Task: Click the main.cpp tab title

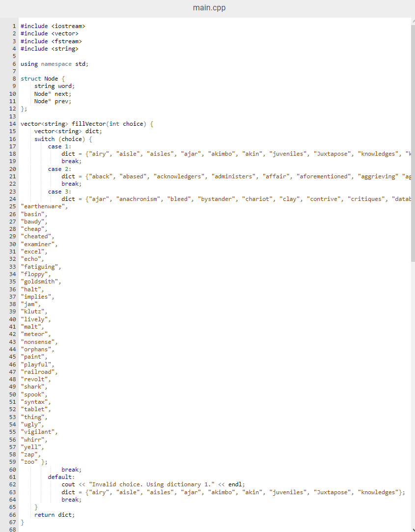Action: (x=209, y=8)
